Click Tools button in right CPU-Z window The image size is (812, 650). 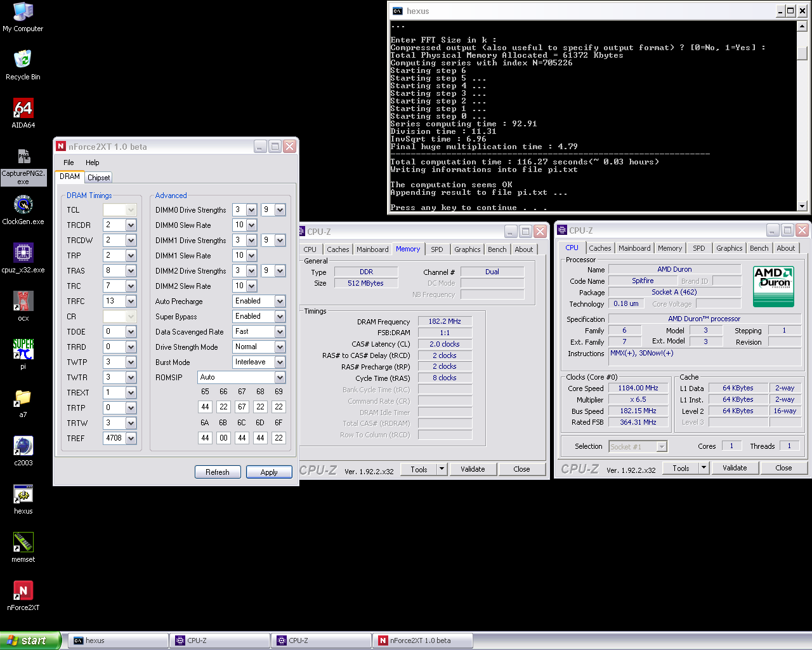click(x=681, y=468)
